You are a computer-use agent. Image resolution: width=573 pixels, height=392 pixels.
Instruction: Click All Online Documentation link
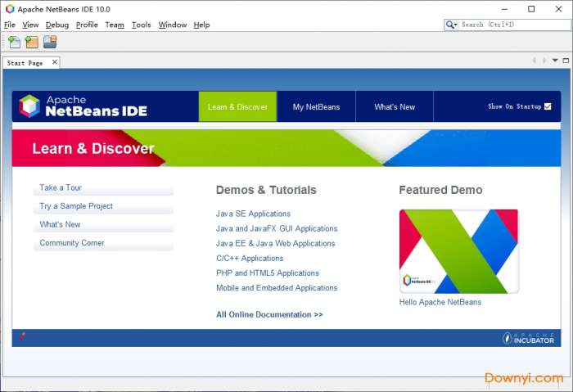click(269, 314)
